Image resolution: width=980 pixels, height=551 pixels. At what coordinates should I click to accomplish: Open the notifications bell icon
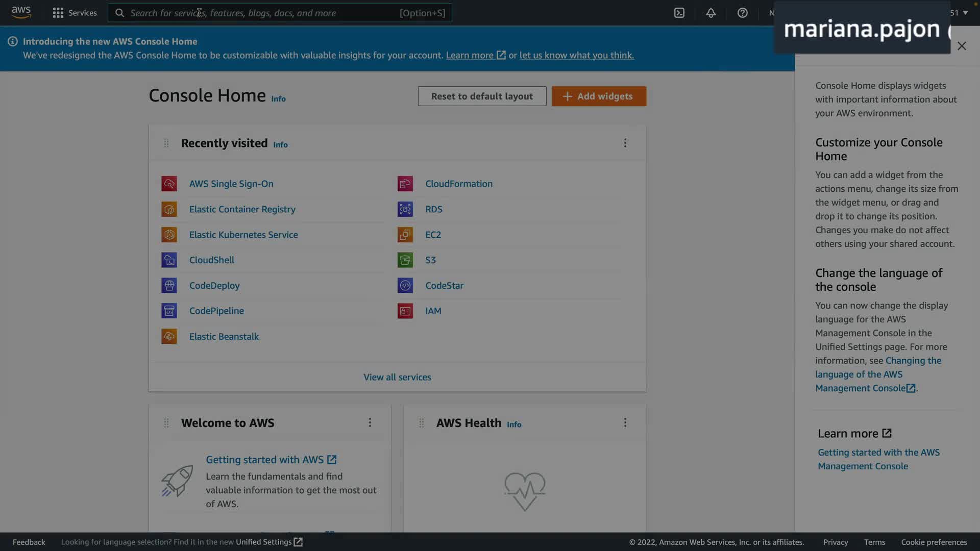pyautogui.click(x=710, y=13)
